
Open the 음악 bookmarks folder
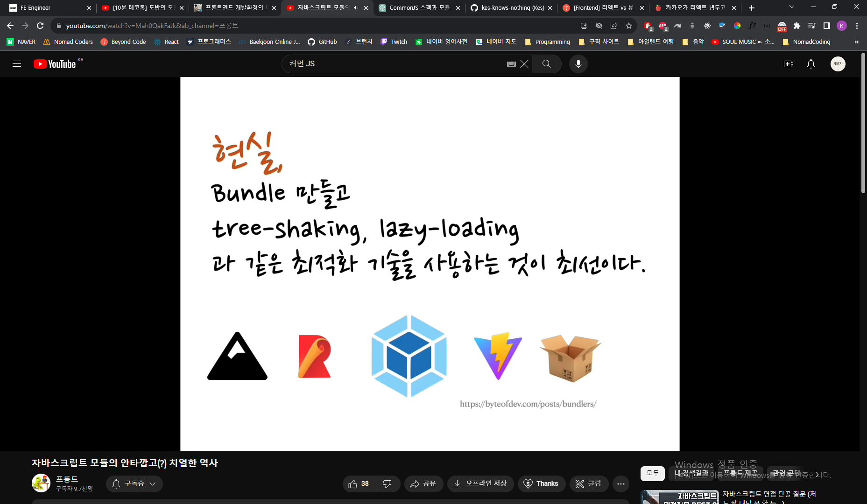pos(693,42)
